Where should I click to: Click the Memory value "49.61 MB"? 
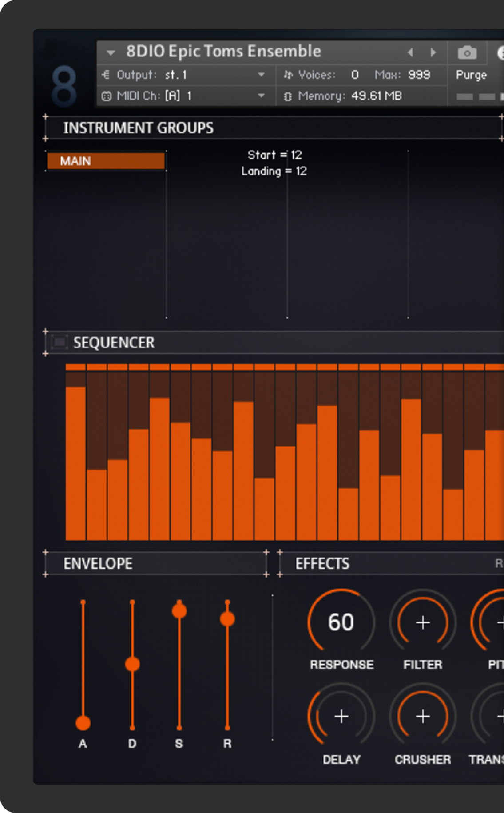[377, 96]
